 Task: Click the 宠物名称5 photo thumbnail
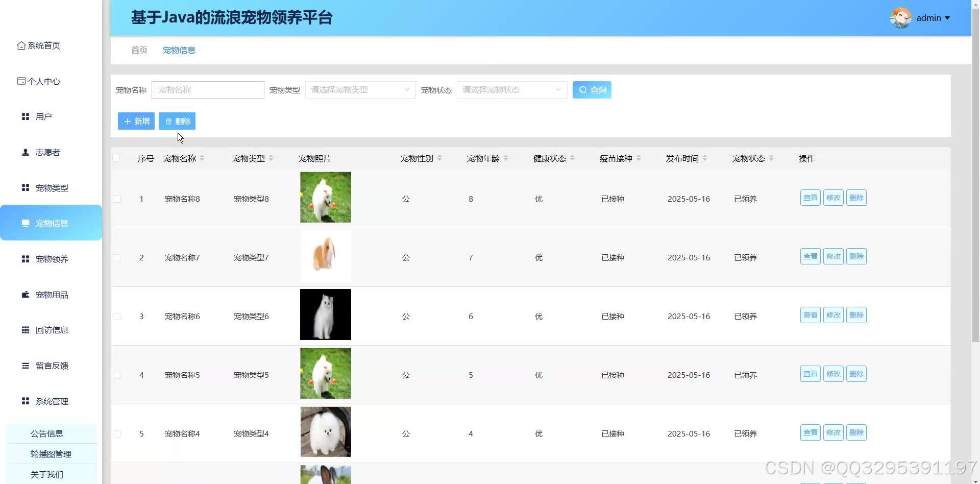coord(325,373)
